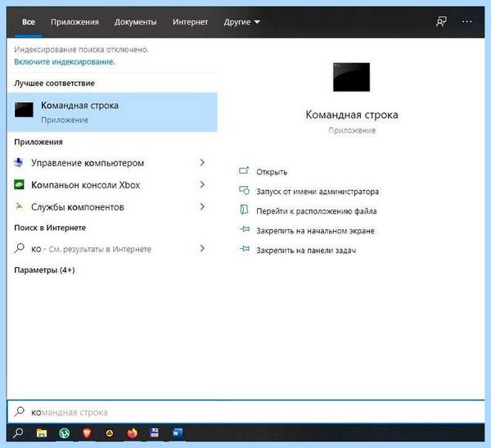Open Microsoft Word from the taskbar
Screen dimensions: 491x448
coord(178,433)
